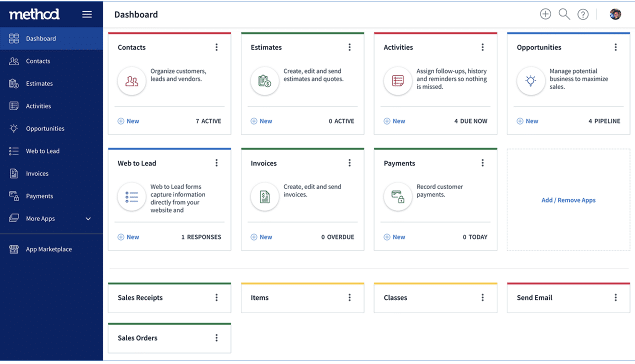This screenshot has height=364, width=635.
Task: Open Payments in the sidebar
Action: pos(51,196)
